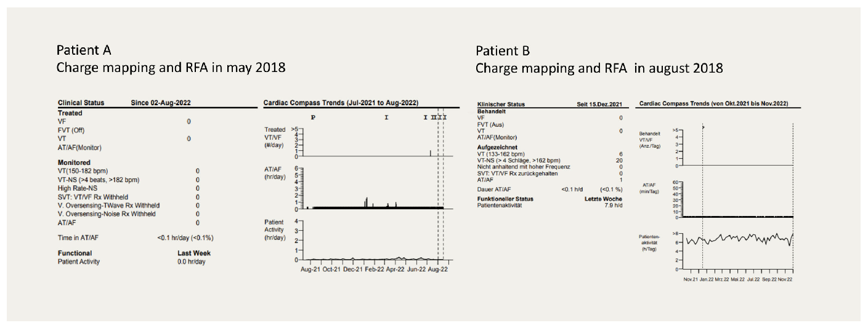Click the "P" marker above Patient A chart

tap(313, 116)
